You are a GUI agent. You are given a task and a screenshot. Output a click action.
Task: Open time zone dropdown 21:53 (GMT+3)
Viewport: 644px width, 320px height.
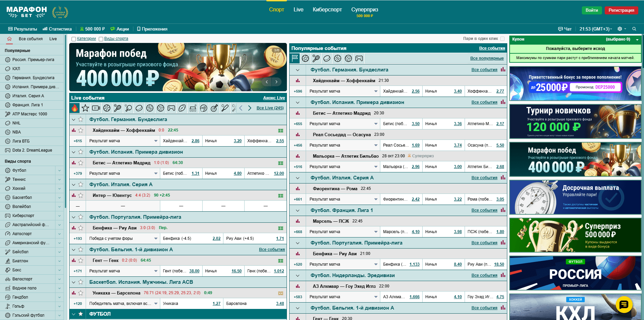(x=596, y=29)
